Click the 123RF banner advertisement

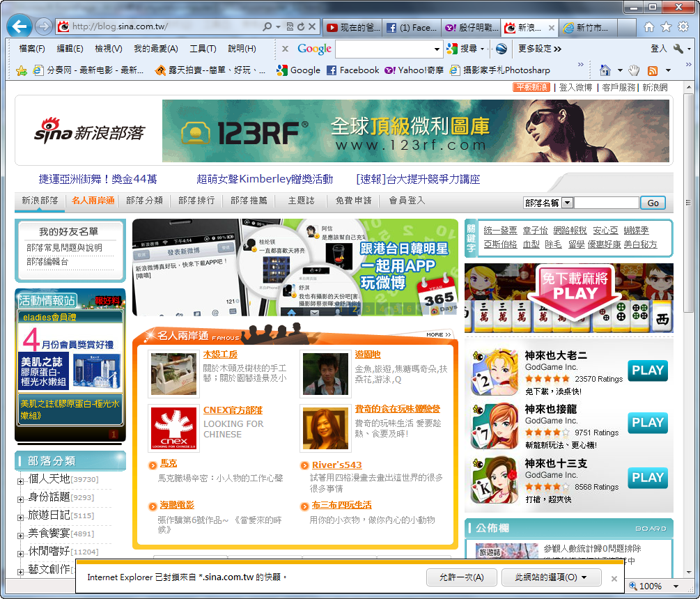[415, 130]
